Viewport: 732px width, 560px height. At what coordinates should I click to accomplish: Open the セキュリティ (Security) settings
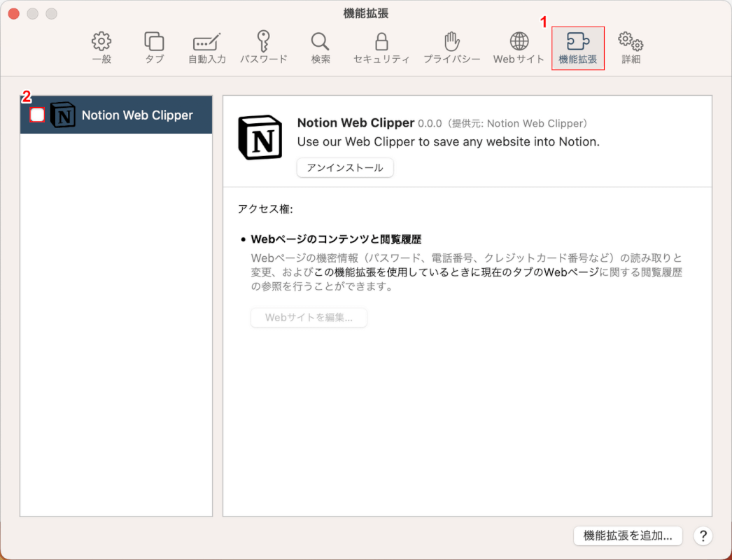coord(381,48)
